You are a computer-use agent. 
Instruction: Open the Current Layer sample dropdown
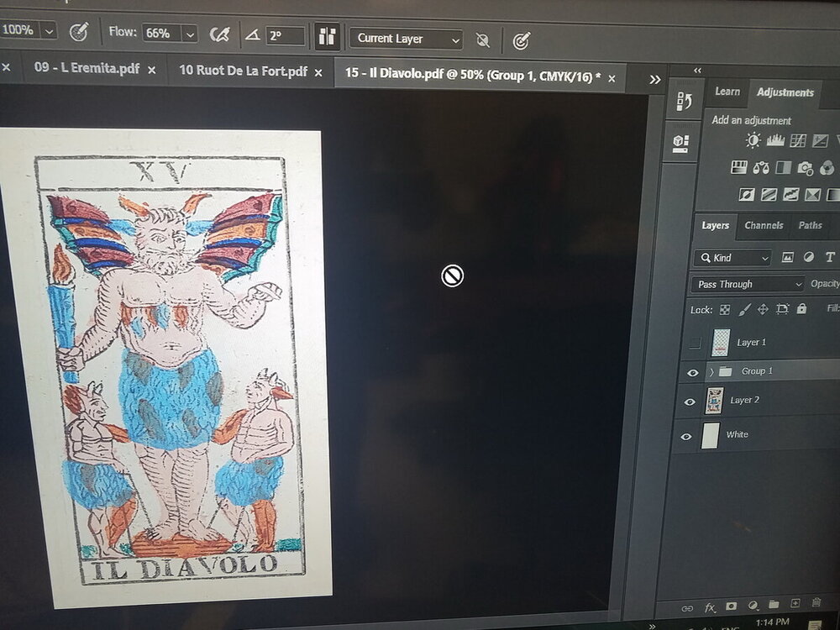[x=408, y=39]
